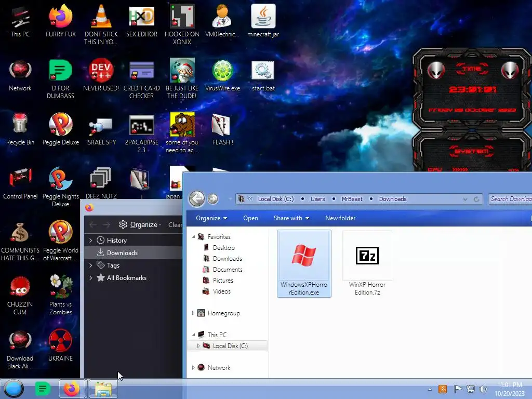This screenshot has width=532, height=399.
Task: Open the BE JUST LIKE THE DUDE! icon
Action: coord(182,79)
